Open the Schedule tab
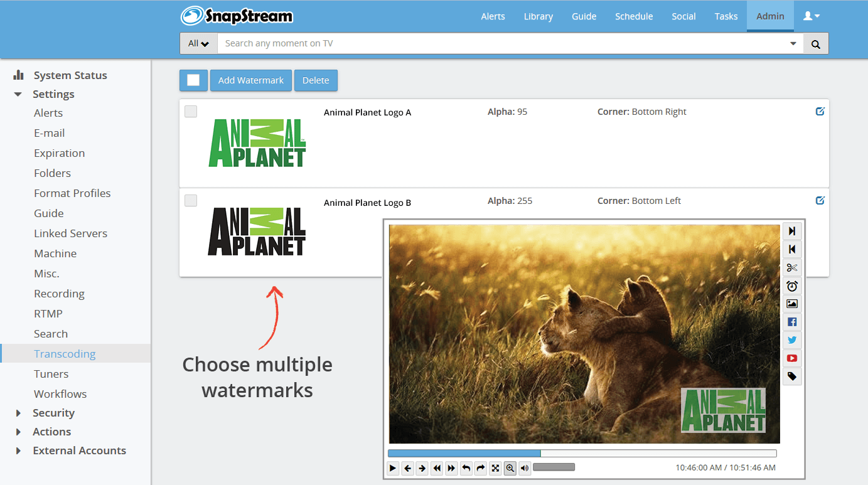Viewport: 868px width, 485px height. click(634, 16)
